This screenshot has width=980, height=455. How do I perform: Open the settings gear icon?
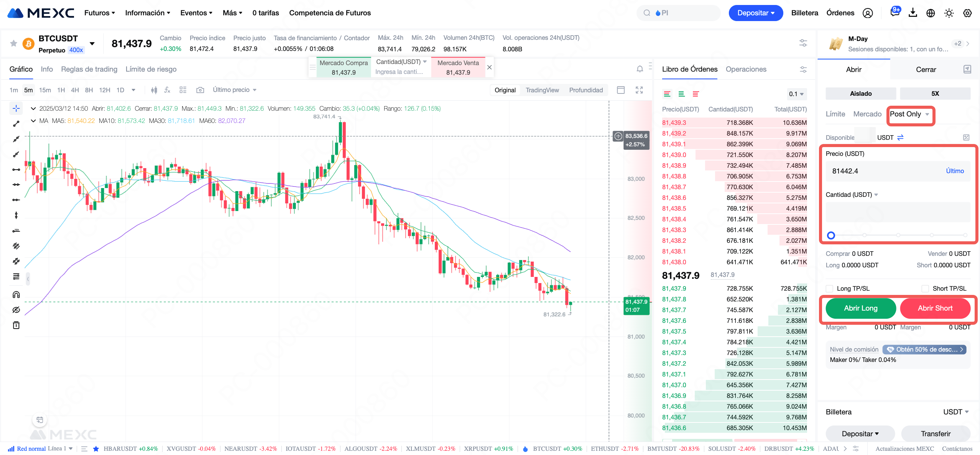(x=967, y=13)
